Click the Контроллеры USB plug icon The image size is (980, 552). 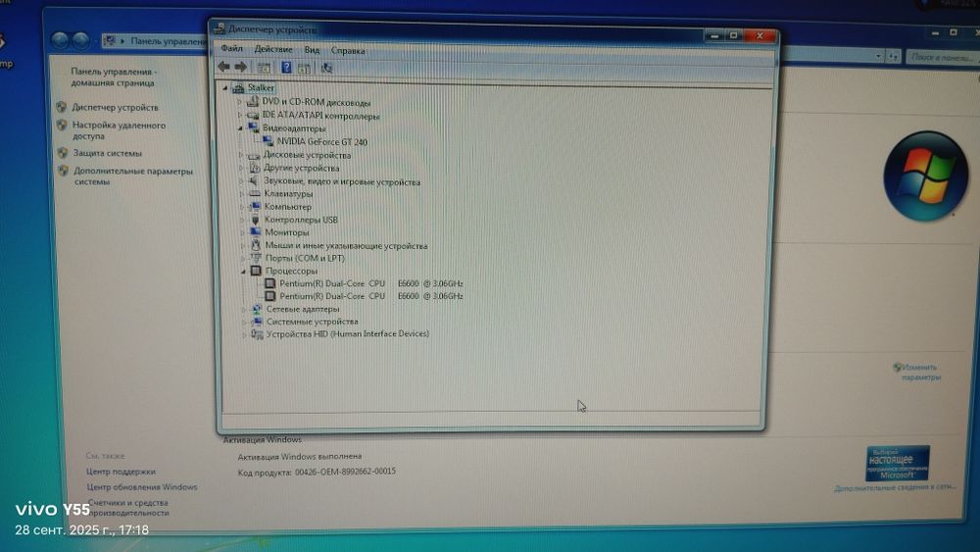[x=255, y=220]
